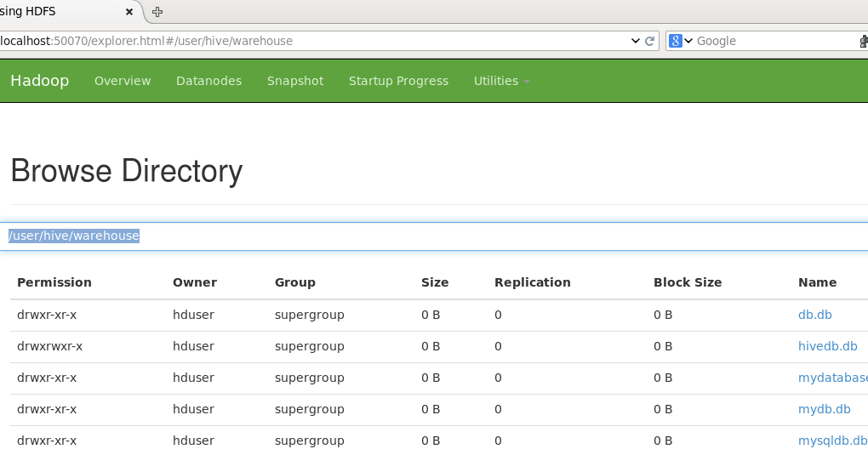Select the drwxrwxr-x permission text
This screenshot has width=868, height=455.
(x=50, y=346)
